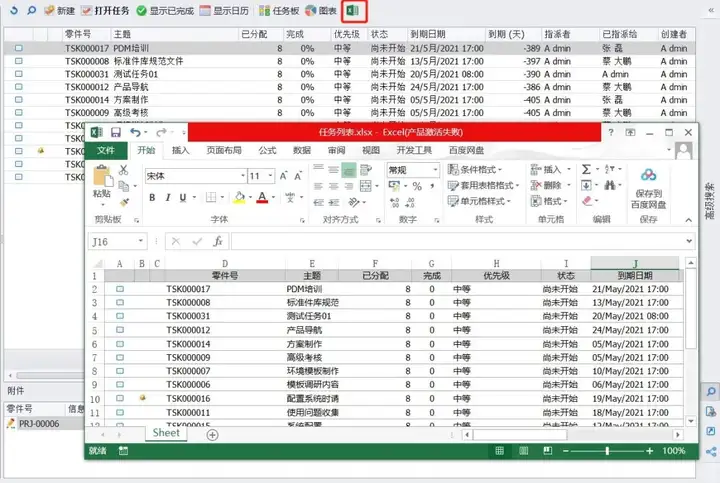This screenshot has height=483, width=720.
Task: Click 保存到百度网盘 cloud button
Action: [x=648, y=187]
